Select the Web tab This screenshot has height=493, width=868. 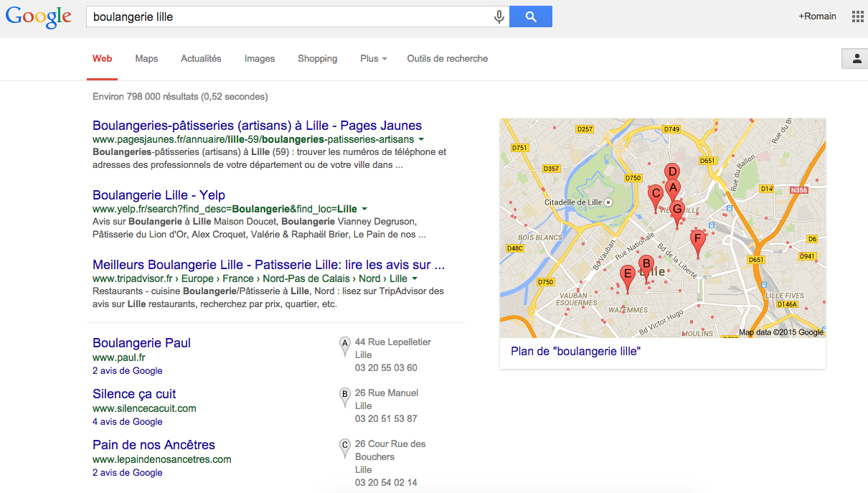point(103,59)
